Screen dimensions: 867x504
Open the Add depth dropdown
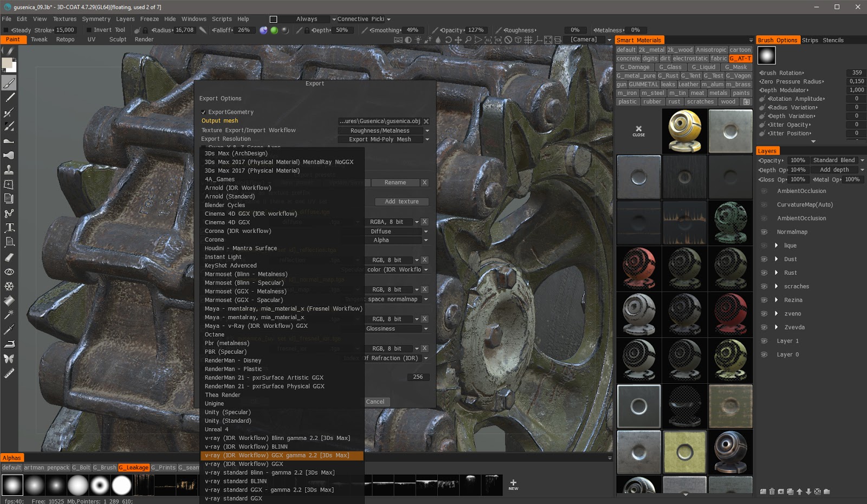click(x=837, y=170)
